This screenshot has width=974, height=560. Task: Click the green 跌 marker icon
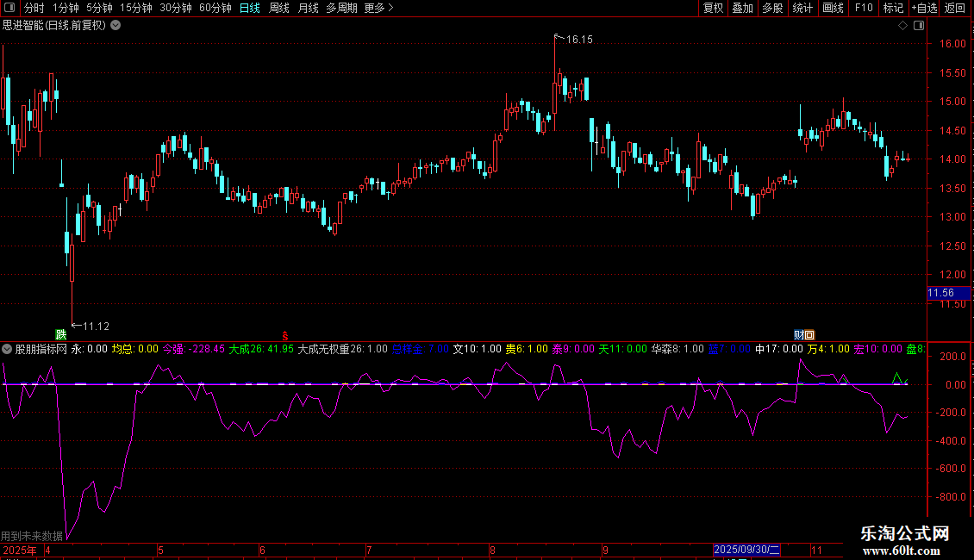click(60, 334)
